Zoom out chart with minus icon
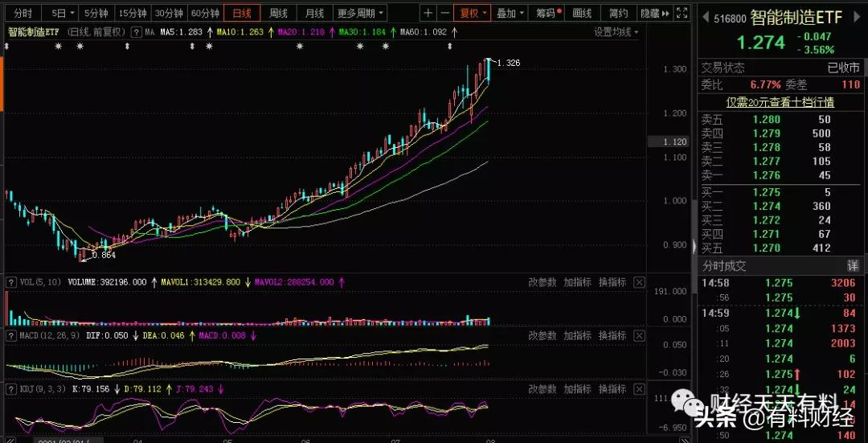Screen dimensions: 868x443 pos(444,13)
